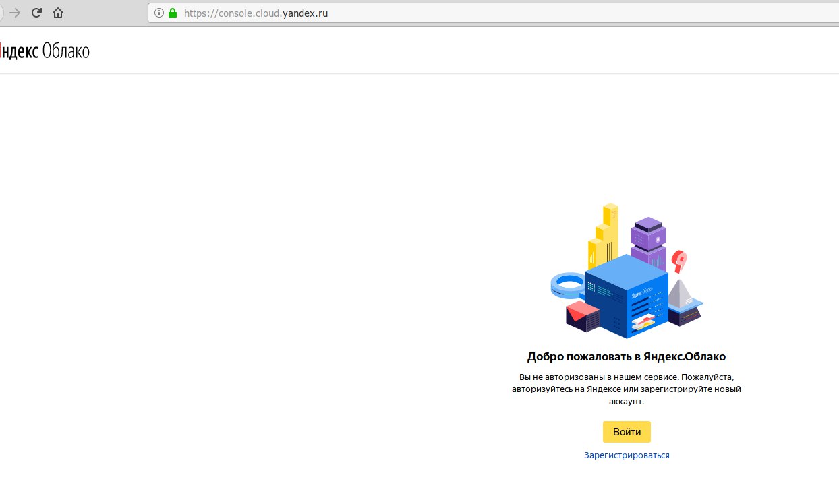Click the browser forward arrow
This screenshot has height=504, width=839.
point(15,13)
